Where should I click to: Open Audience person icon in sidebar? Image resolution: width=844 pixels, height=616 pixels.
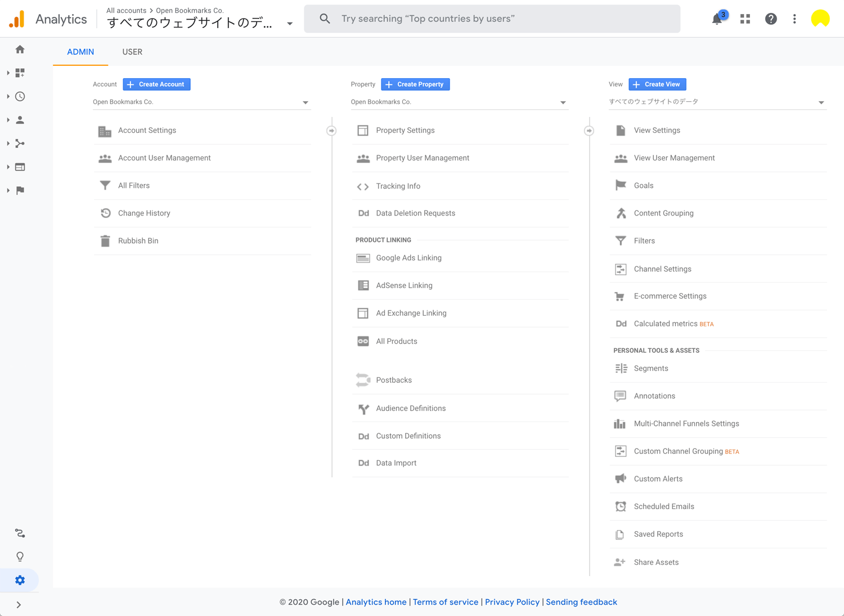point(20,120)
